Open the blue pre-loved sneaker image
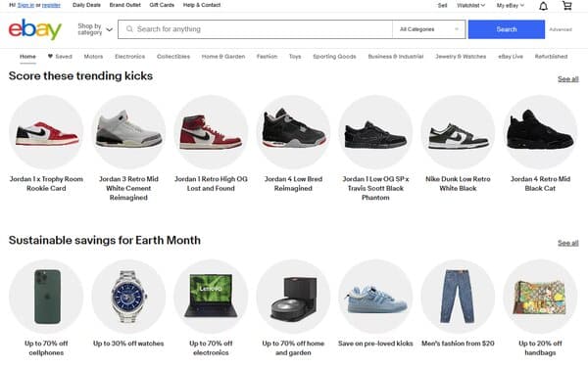This screenshot has height=369, width=588. click(x=375, y=297)
